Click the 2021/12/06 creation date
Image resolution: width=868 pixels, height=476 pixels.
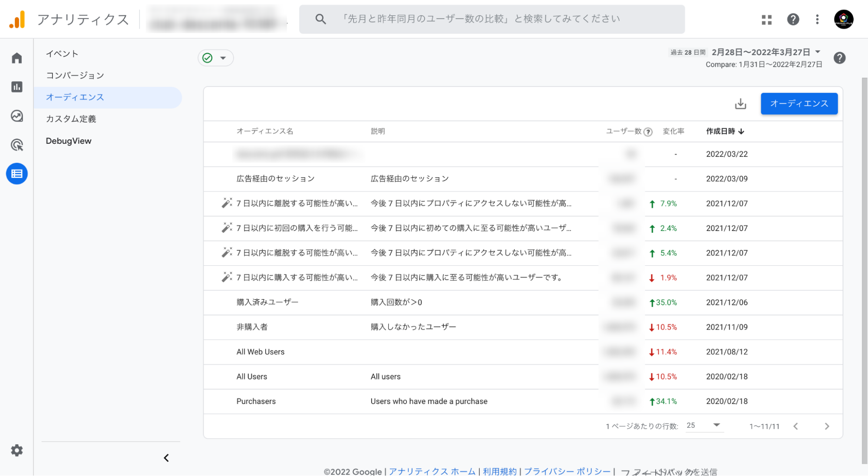727,303
